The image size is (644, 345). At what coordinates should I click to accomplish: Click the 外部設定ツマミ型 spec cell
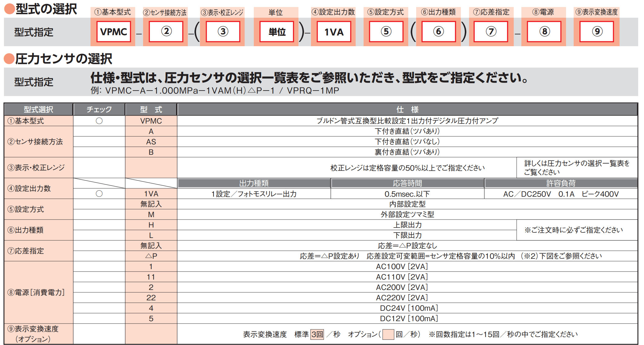pos(407,214)
